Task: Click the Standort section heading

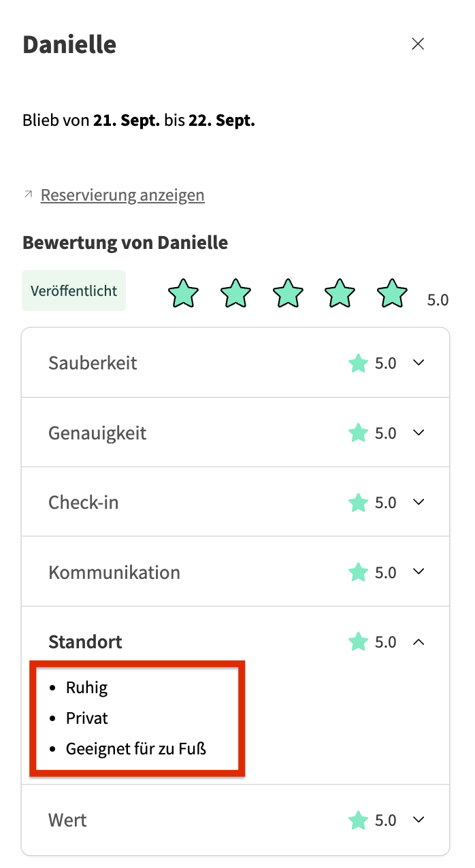Action: click(x=85, y=641)
